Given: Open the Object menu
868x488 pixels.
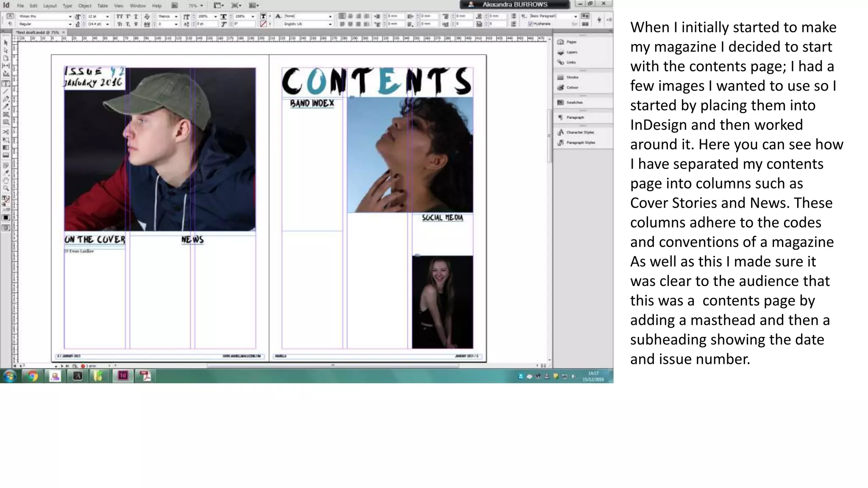Looking at the screenshot, I should [84, 6].
